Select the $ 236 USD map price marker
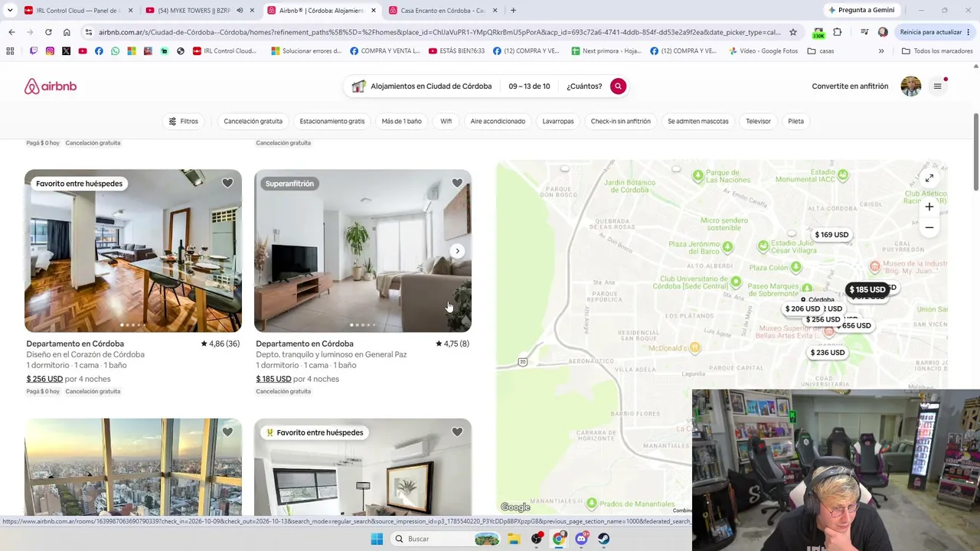 coord(828,353)
